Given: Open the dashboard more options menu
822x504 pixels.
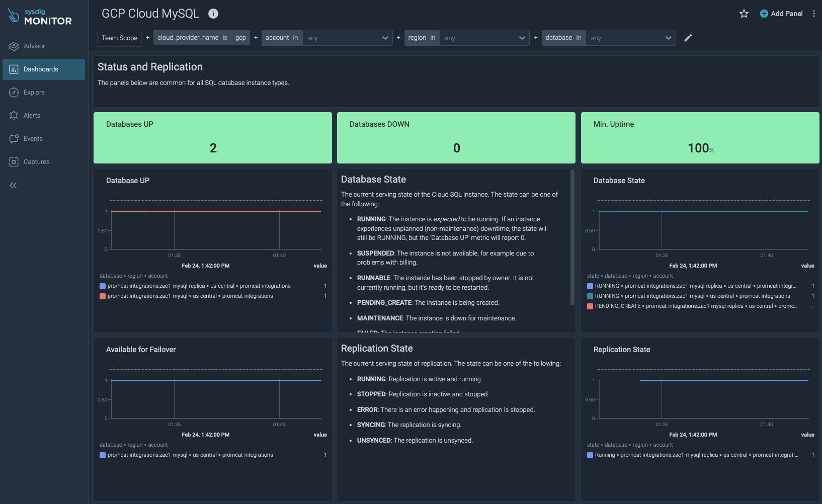Looking at the screenshot, I should pos(813,14).
